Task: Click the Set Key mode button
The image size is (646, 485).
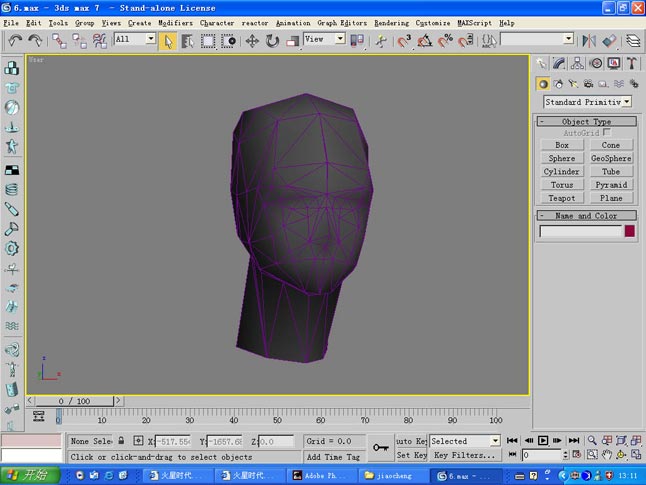Action: point(411,455)
